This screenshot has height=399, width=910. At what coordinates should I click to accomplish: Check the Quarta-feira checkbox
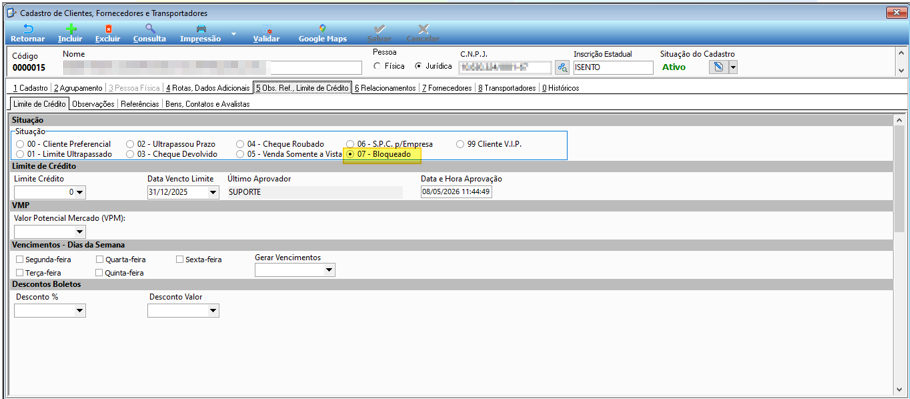[x=100, y=260]
